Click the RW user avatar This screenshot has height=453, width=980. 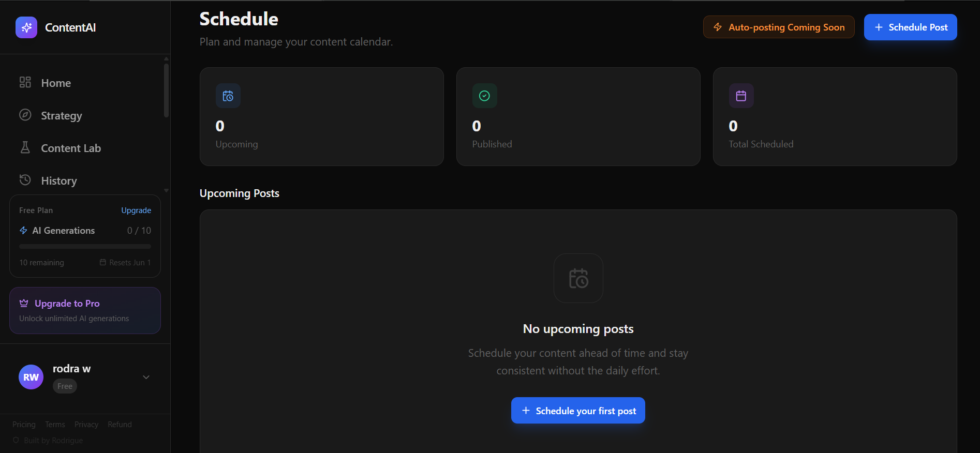[x=31, y=377]
